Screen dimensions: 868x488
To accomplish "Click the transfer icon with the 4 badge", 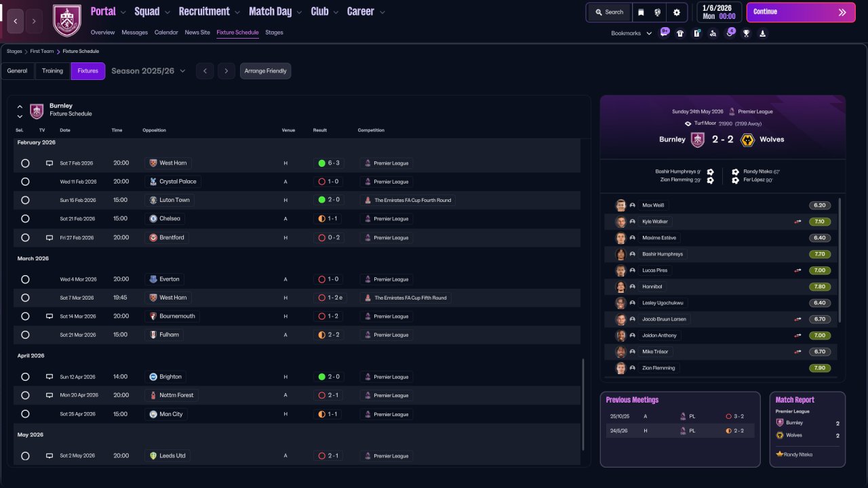I will (x=730, y=33).
